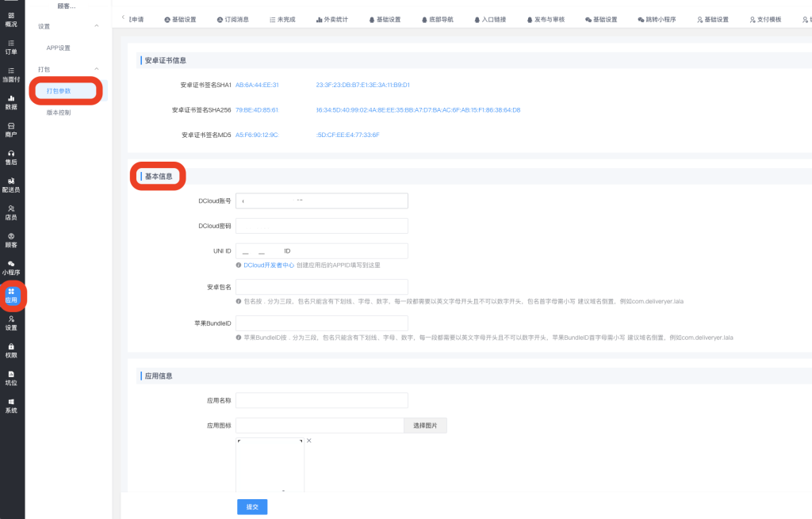Screen dimensions: 812x519
Task: Select the 权限 permissions lock icon
Action: 11,350
